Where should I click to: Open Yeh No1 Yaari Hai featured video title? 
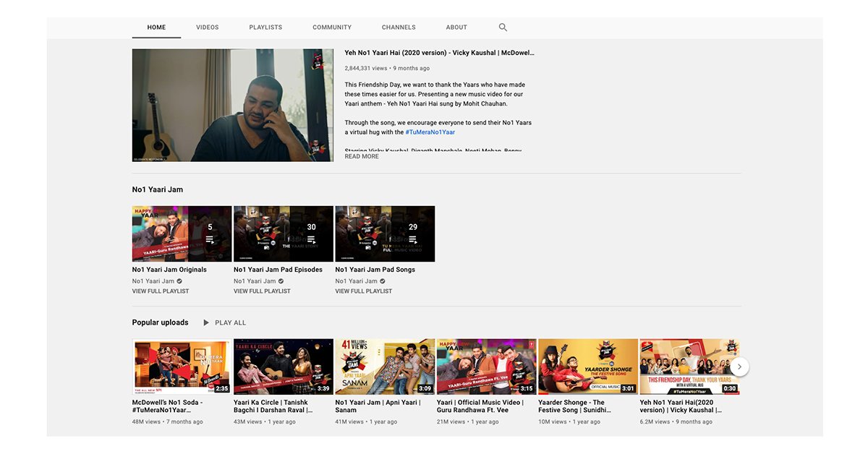[x=439, y=53]
